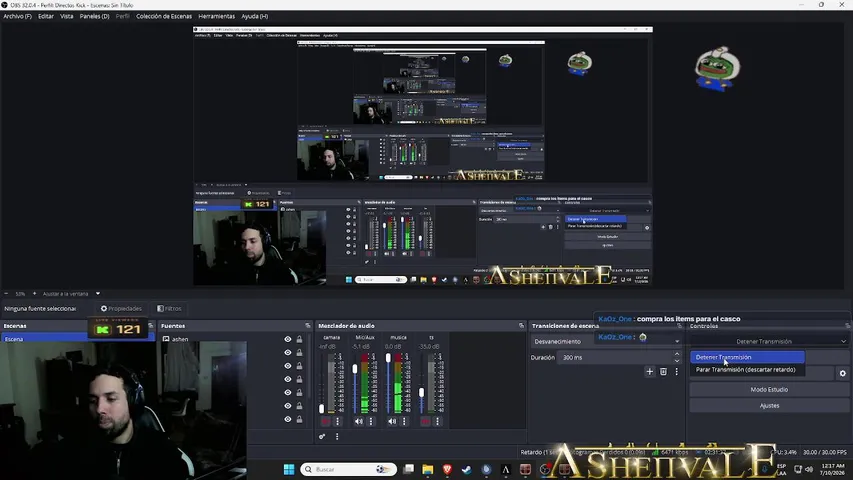Viewport: 853px width, 480px height.
Task: Open the gear settings icon in Controles
Action: pyautogui.click(x=843, y=373)
